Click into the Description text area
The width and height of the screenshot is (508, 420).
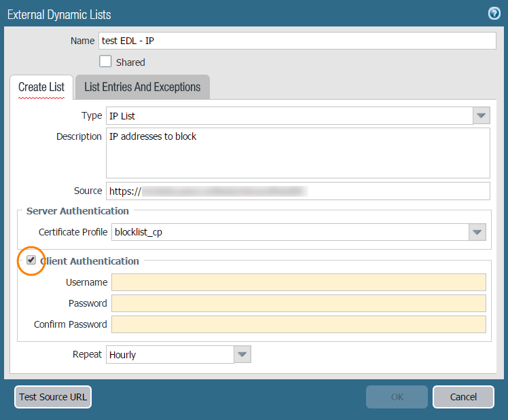297,153
